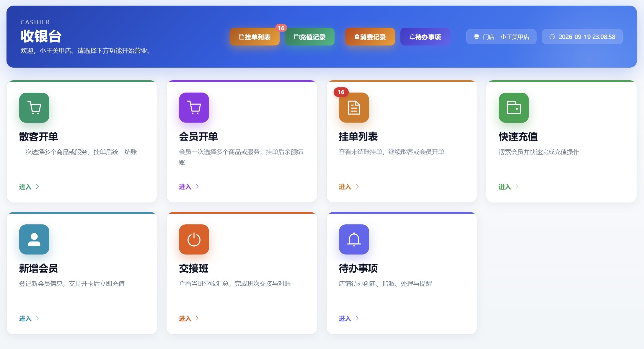This screenshot has width=644, height=349.
Task: Click the bell icon for 待办事项 card
Action: (354, 239)
